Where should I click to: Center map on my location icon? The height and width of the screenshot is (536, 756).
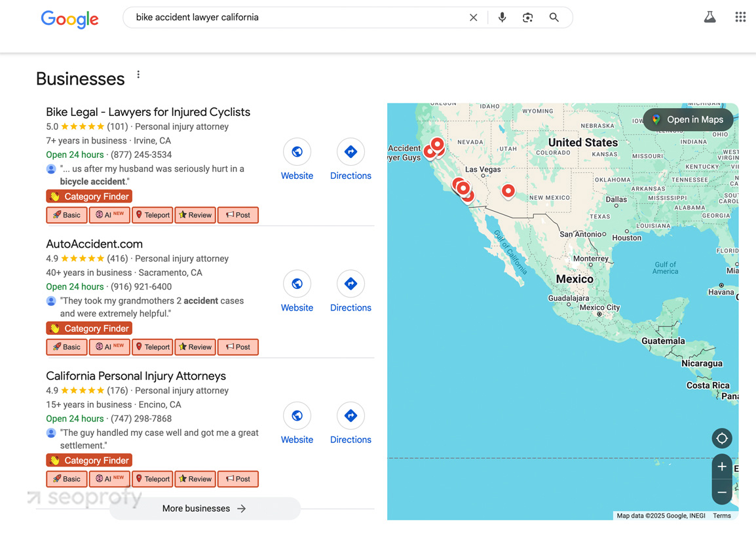coord(722,438)
